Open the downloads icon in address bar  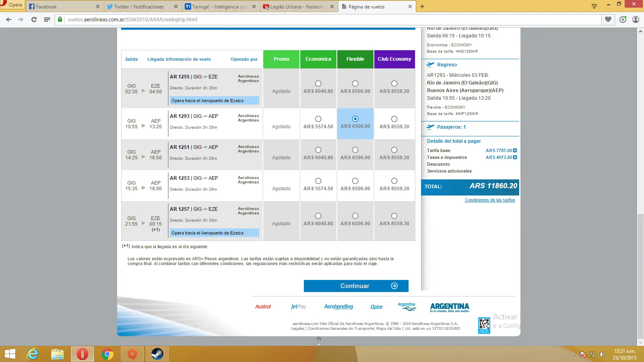(623, 19)
